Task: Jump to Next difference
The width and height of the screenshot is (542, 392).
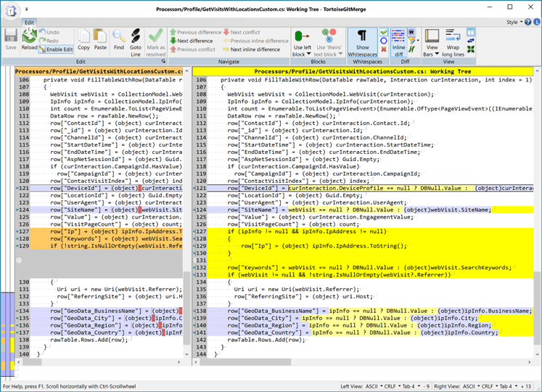Action: pyautogui.click(x=192, y=41)
